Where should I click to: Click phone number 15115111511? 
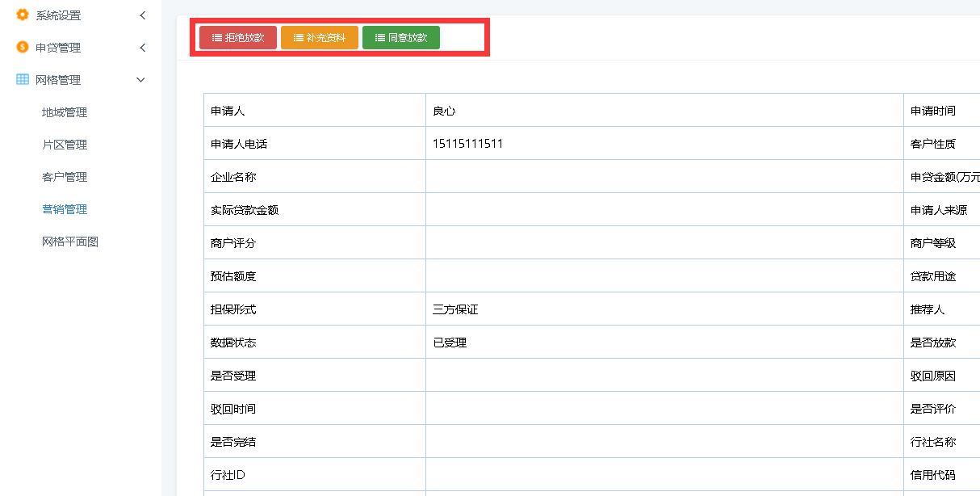[468, 144]
